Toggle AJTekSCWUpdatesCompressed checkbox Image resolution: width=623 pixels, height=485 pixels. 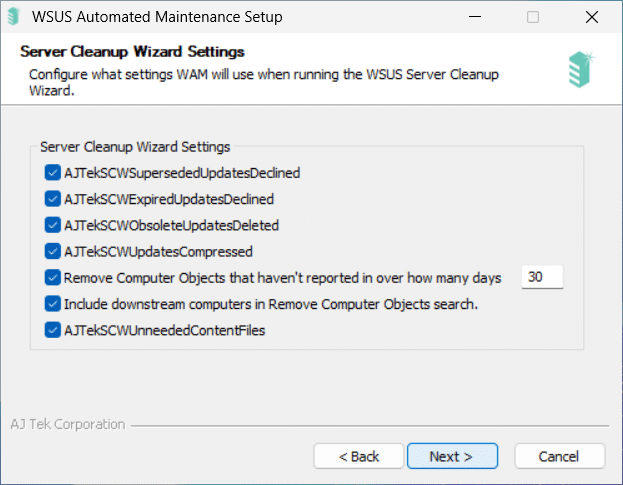point(52,251)
